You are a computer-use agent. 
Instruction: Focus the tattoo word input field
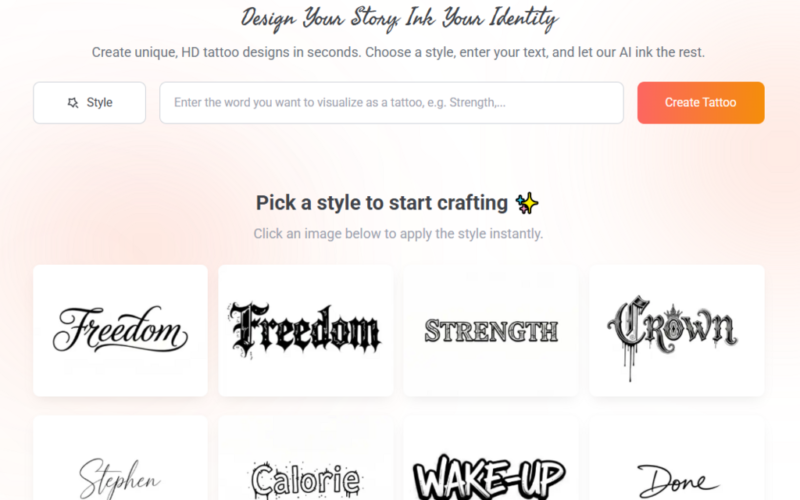(x=391, y=103)
